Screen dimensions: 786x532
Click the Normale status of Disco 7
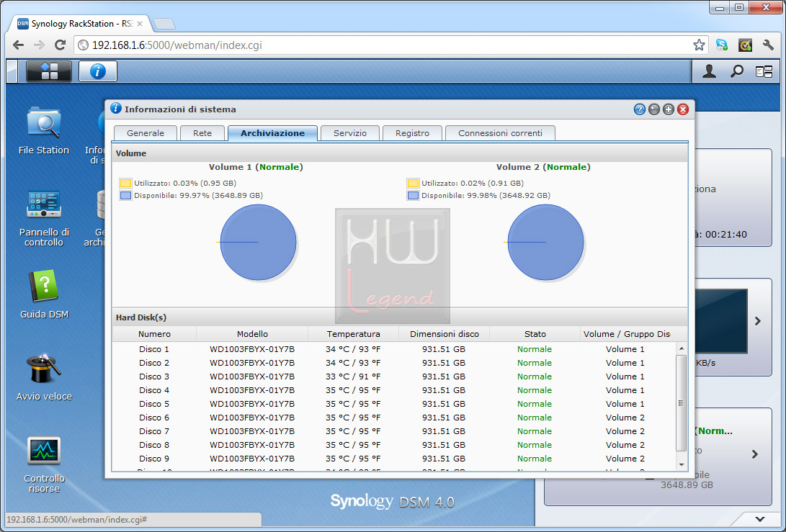click(535, 431)
